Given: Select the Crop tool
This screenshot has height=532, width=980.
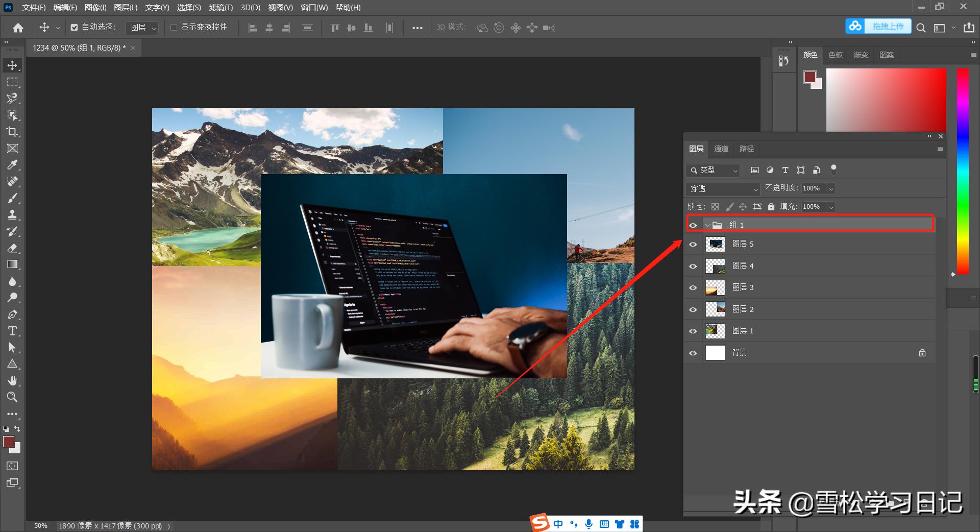Looking at the screenshot, I should pyautogui.click(x=12, y=132).
